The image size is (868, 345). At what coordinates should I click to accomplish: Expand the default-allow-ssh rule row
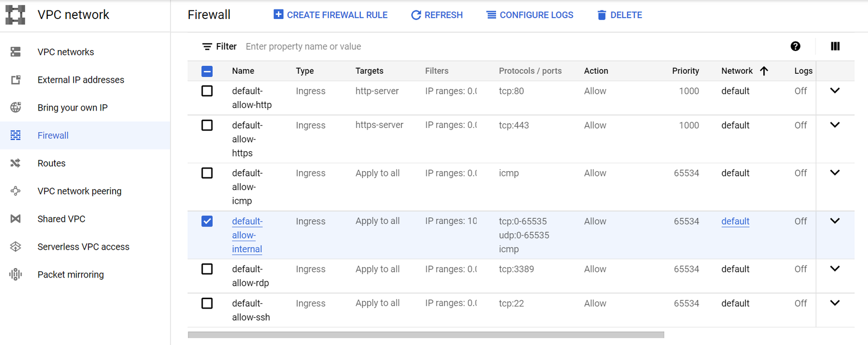pos(835,303)
